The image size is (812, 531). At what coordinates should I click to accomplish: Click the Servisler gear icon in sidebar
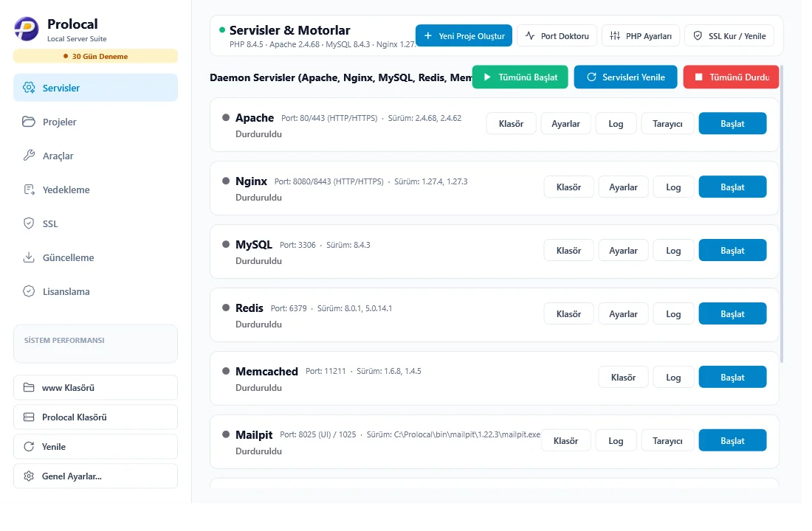pyautogui.click(x=29, y=88)
